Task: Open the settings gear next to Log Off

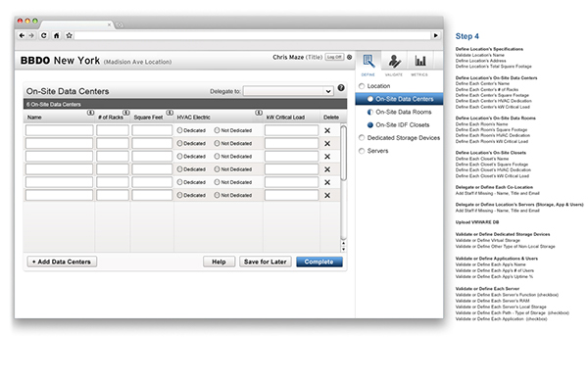Action: [349, 57]
